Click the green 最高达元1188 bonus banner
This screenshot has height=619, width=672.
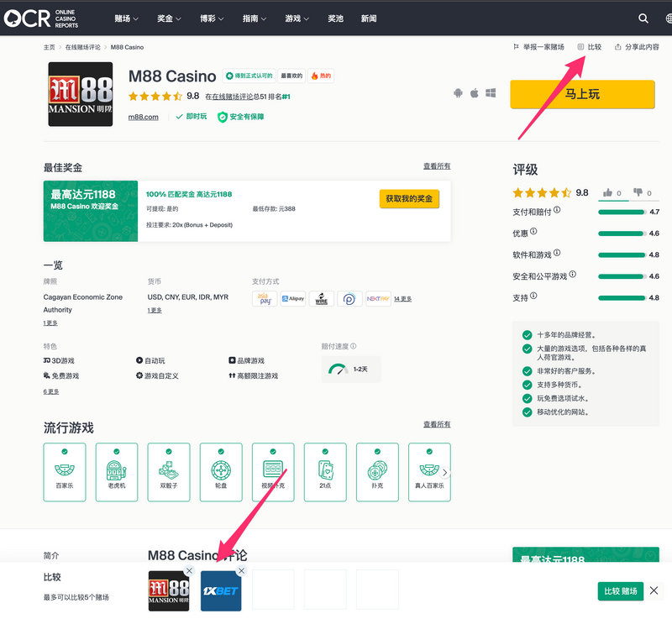(91, 211)
